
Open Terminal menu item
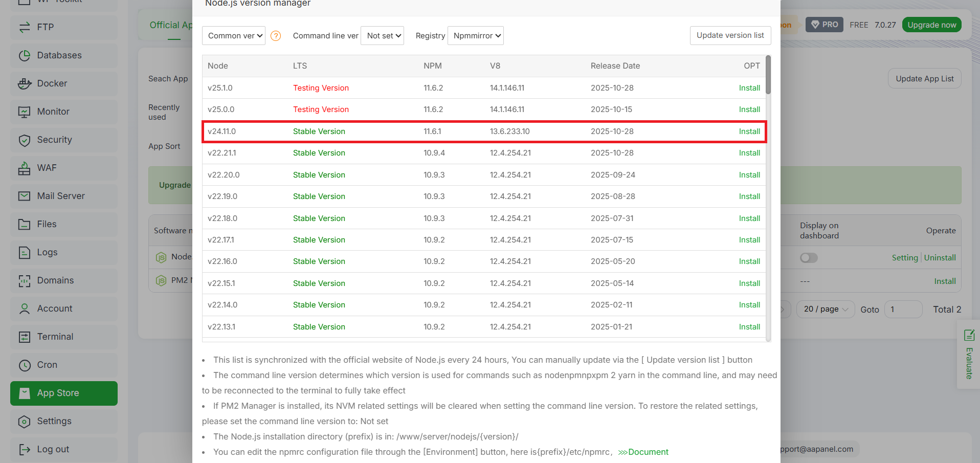pyautogui.click(x=64, y=337)
